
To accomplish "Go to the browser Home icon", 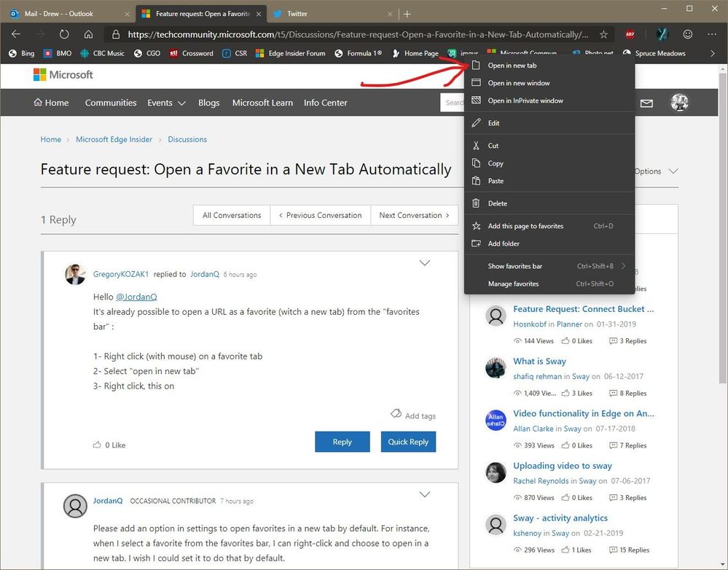I will coord(88,34).
